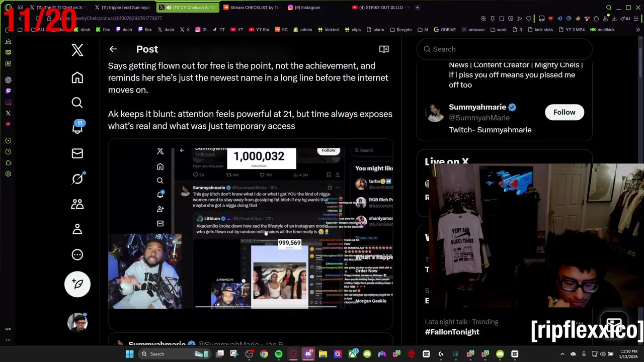Open the 'TT' bookmark
Image resolution: width=644 pixels, height=362 pixels.
pos(218,30)
